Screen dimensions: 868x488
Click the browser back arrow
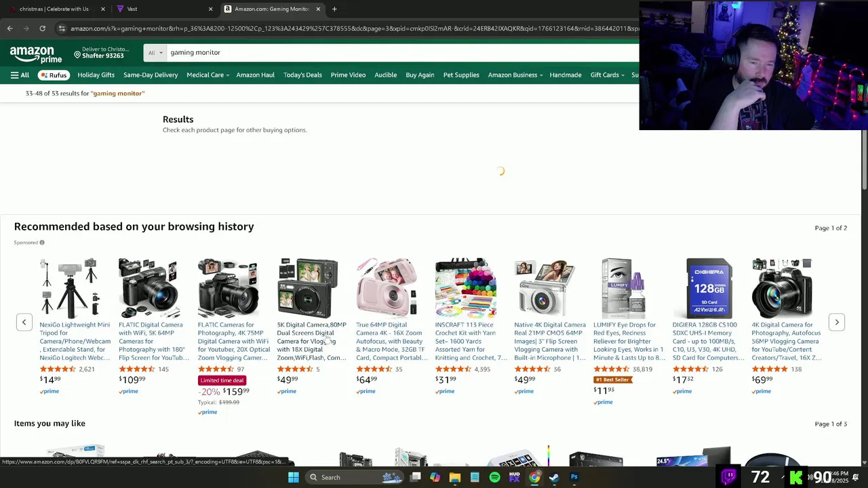tap(9, 28)
